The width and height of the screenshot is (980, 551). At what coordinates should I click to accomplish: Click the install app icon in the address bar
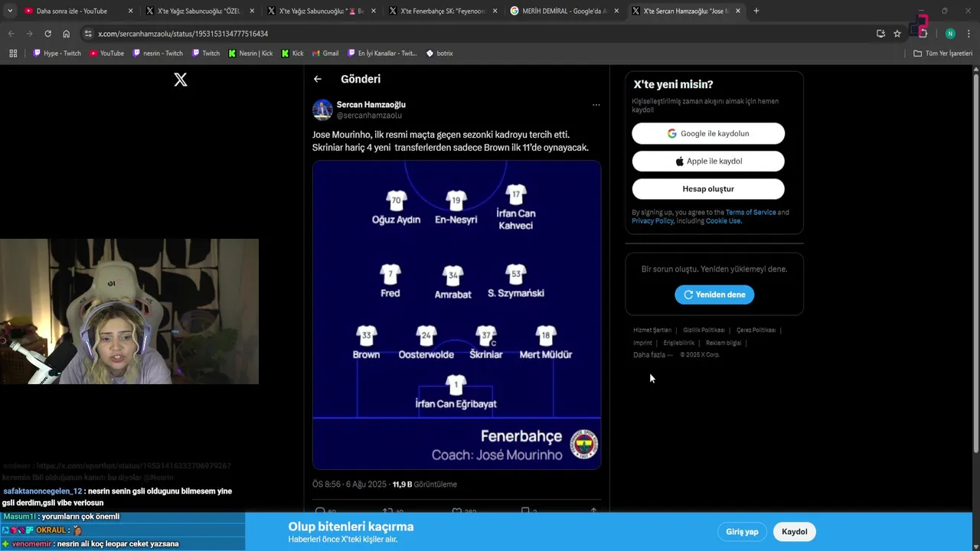tap(880, 34)
